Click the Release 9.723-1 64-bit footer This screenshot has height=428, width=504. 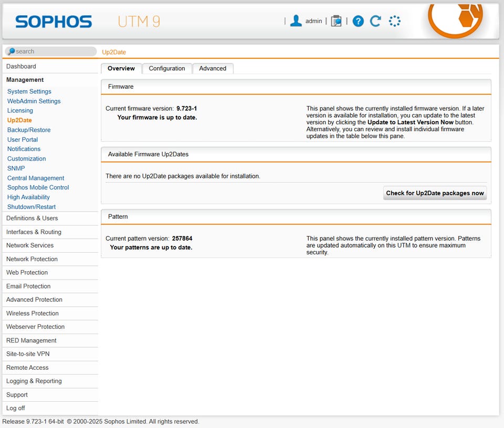(33, 422)
